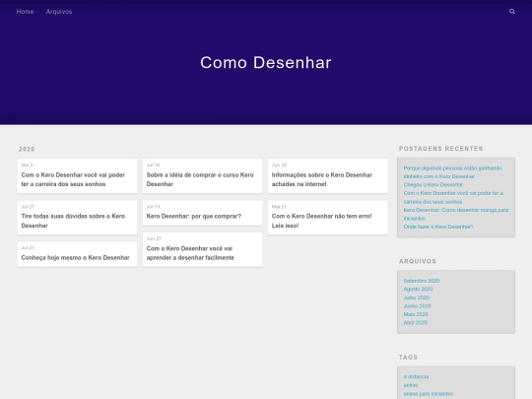
Task: Open the search icon in header
Action: point(512,12)
